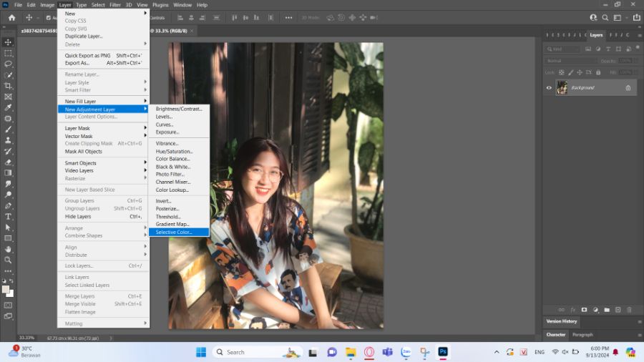This screenshot has height=362, width=644.
Task: Click Mask All Objects entry
Action: coord(103,152)
